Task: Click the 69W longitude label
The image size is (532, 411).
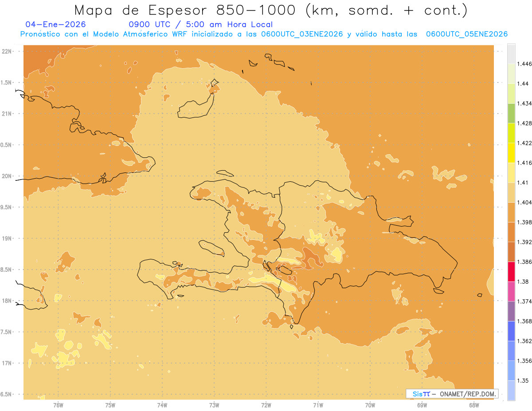Action: [422, 405]
